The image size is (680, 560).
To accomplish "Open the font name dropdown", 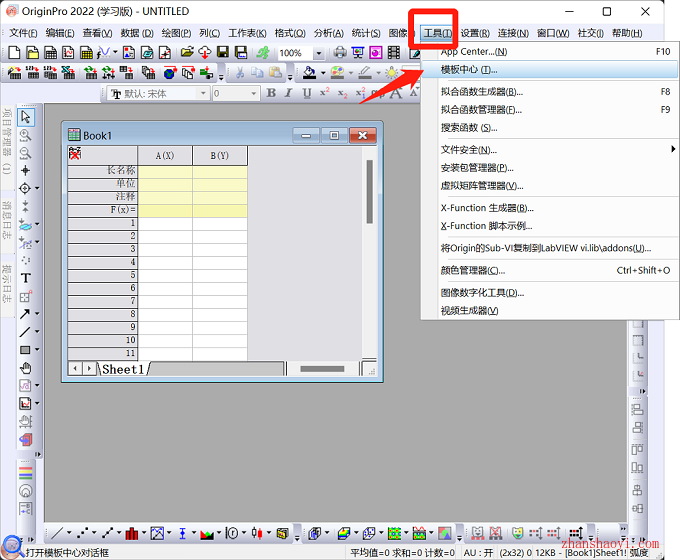I will (203, 93).
